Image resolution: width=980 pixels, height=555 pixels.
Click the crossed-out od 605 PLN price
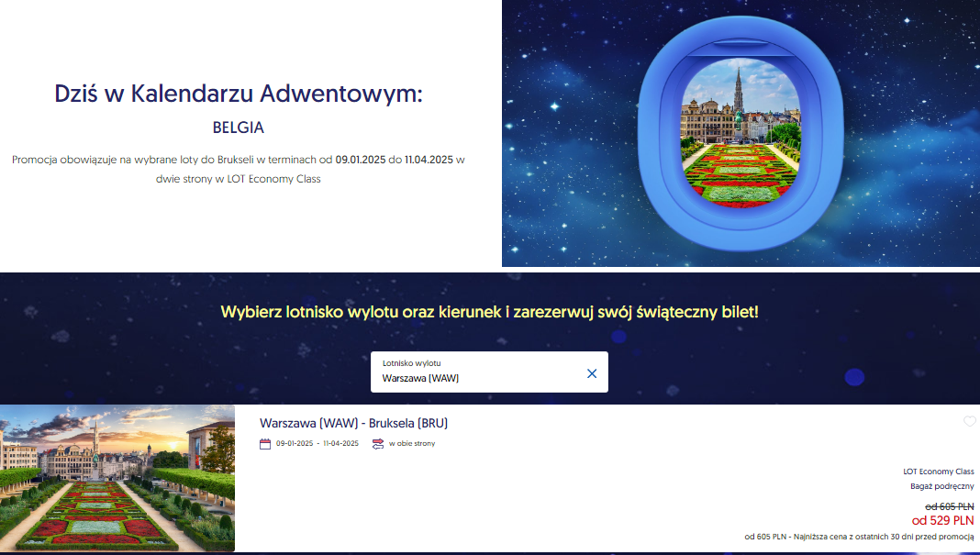pos(950,506)
